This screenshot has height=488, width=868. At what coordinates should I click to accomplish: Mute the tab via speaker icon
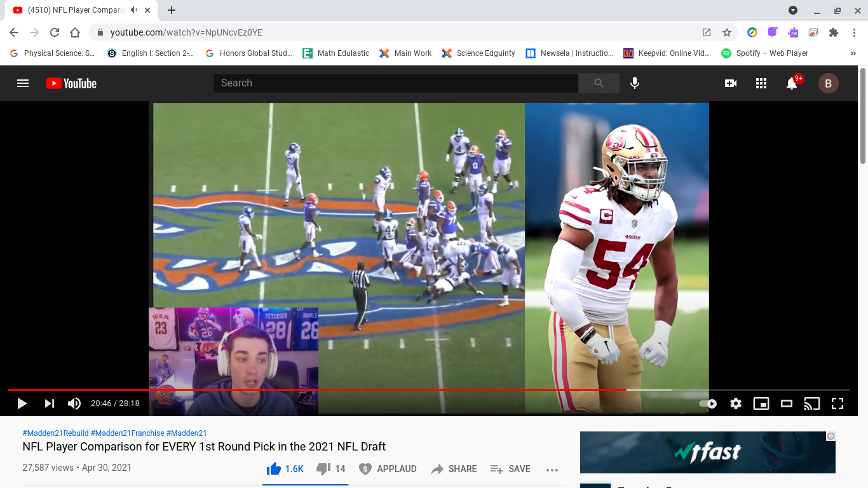pyautogui.click(x=133, y=10)
